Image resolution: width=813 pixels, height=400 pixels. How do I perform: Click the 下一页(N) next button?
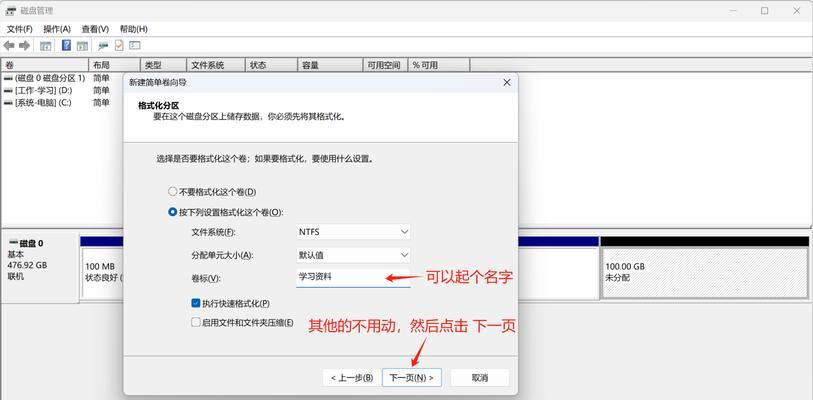[412, 378]
